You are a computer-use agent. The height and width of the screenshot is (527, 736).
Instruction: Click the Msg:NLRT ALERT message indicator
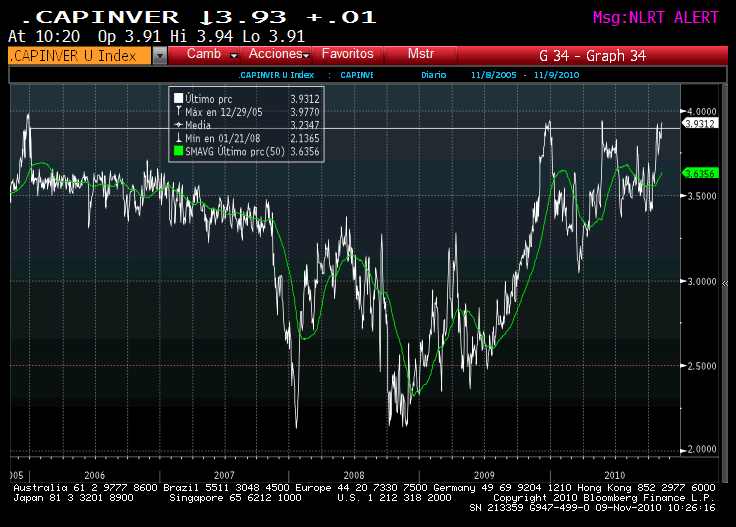[x=655, y=18]
